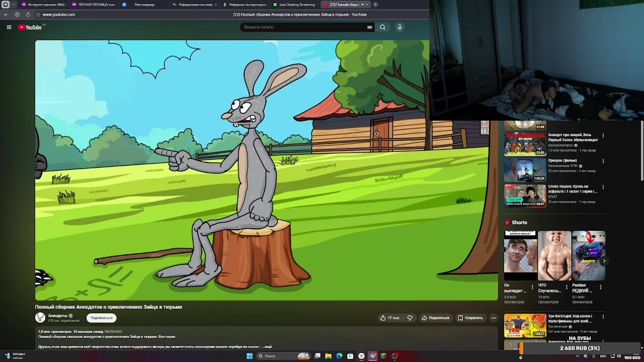The image size is (644, 362).
Task: Open options for Призрак (фильм) video
Action: click(603, 161)
